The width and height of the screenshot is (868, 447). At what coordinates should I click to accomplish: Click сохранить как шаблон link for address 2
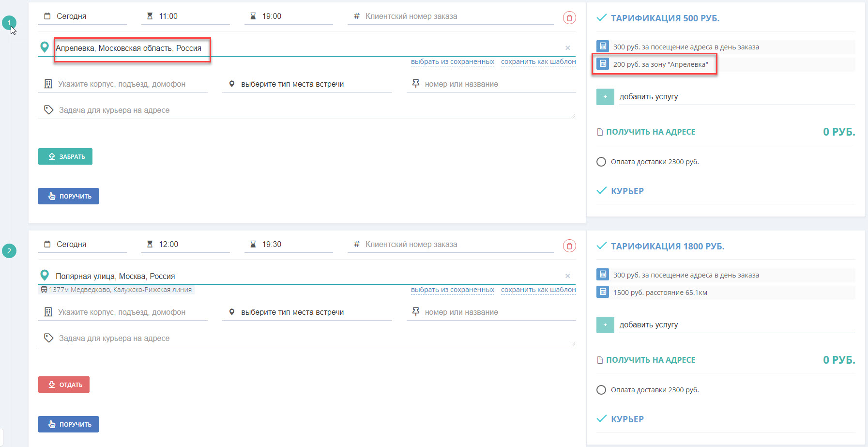(x=538, y=290)
